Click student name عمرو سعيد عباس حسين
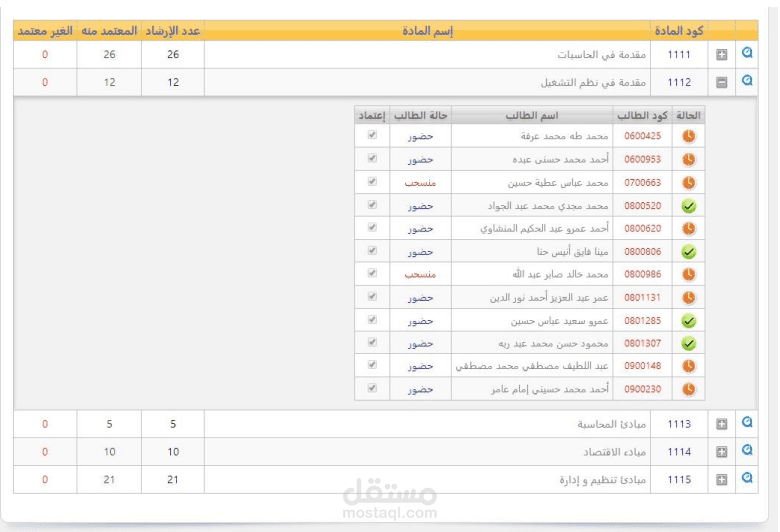Viewport: 780px width, 532px height. coord(559,321)
